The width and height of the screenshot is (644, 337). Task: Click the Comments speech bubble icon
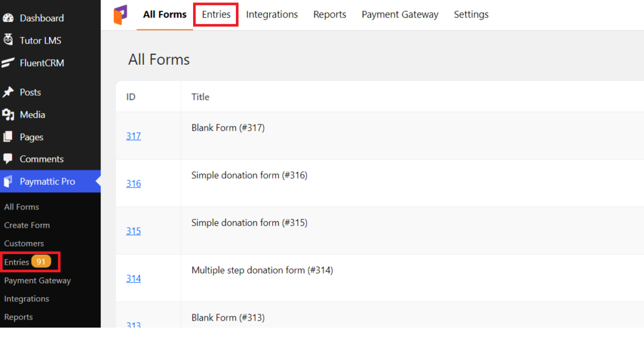click(8, 158)
